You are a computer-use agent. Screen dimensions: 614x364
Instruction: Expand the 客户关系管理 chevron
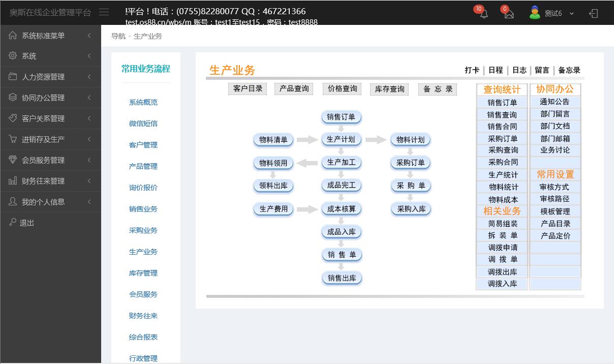click(x=89, y=118)
